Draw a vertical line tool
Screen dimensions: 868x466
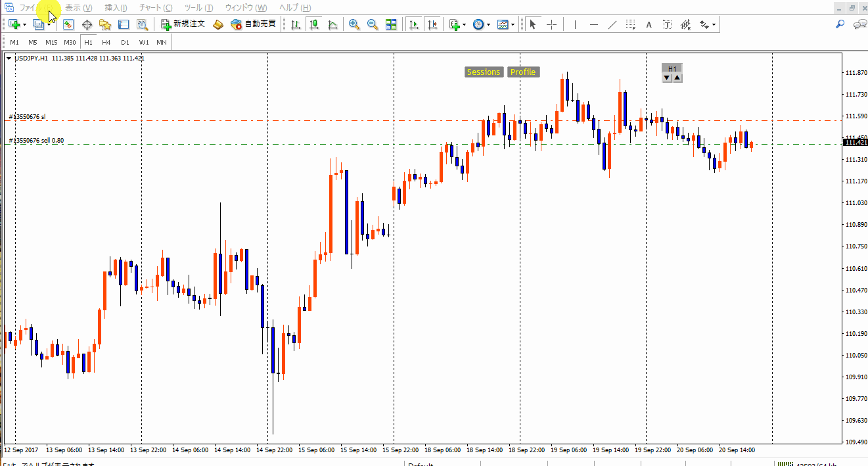(575, 24)
